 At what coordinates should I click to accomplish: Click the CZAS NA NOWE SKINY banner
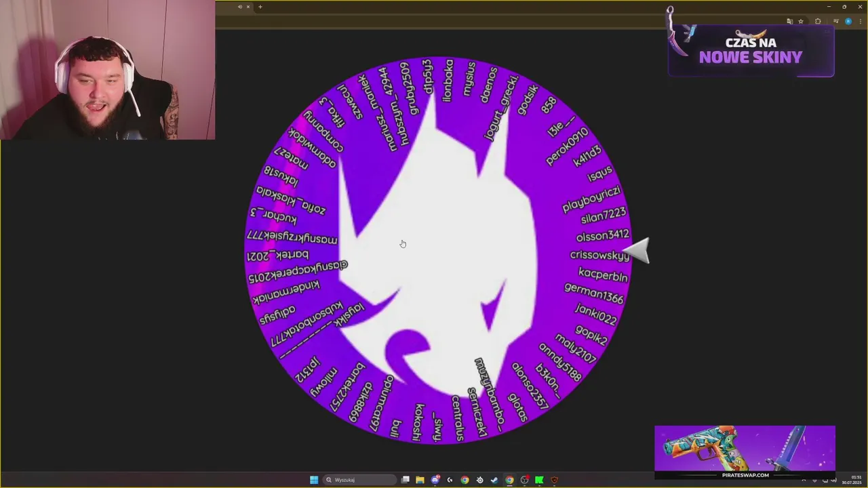[751, 51]
